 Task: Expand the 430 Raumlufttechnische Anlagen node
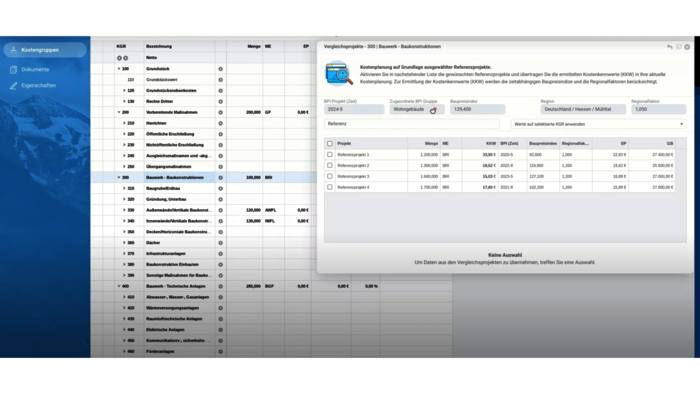pos(124,319)
